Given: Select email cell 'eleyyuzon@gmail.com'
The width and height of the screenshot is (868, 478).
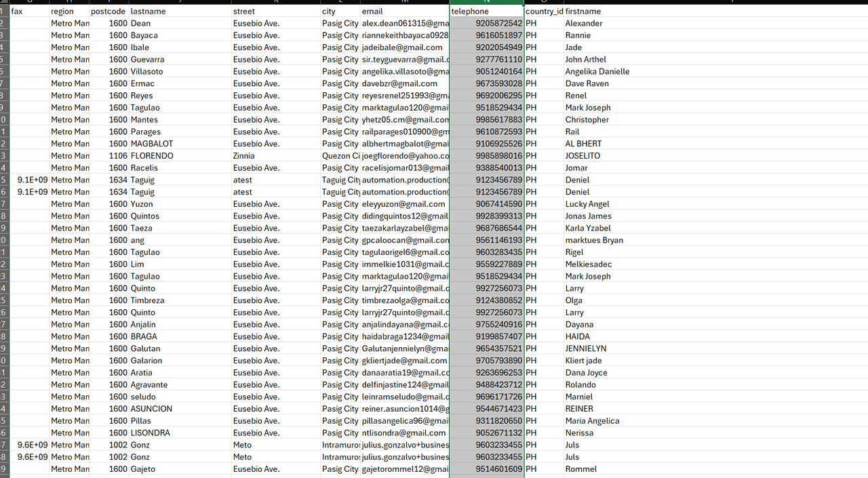Looking at the screenshot, I should [405, 204].
